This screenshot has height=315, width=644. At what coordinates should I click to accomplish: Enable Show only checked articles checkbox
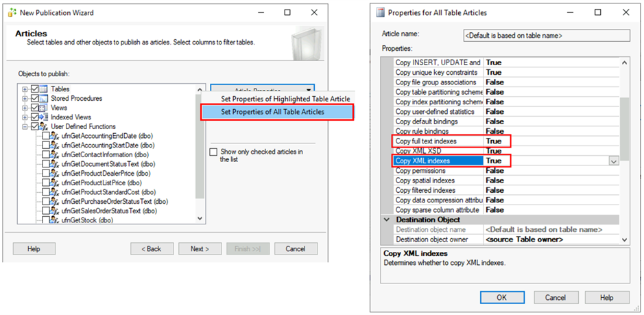(213, 152)
